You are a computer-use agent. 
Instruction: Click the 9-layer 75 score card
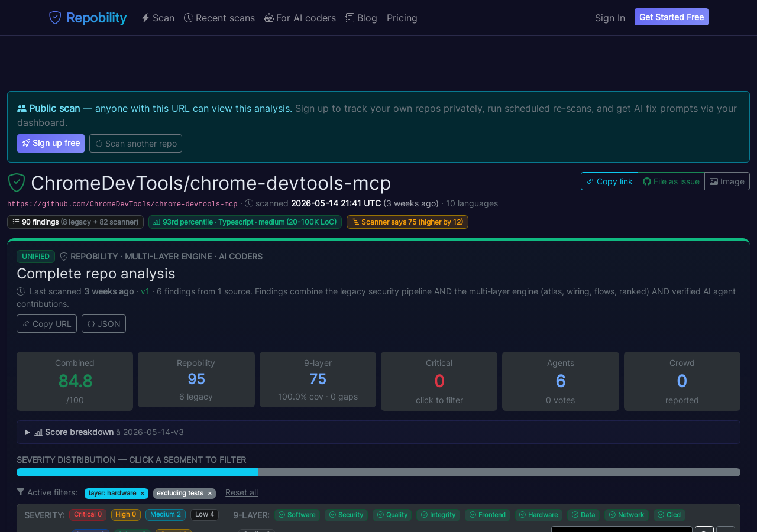click(x=318, y=379)
